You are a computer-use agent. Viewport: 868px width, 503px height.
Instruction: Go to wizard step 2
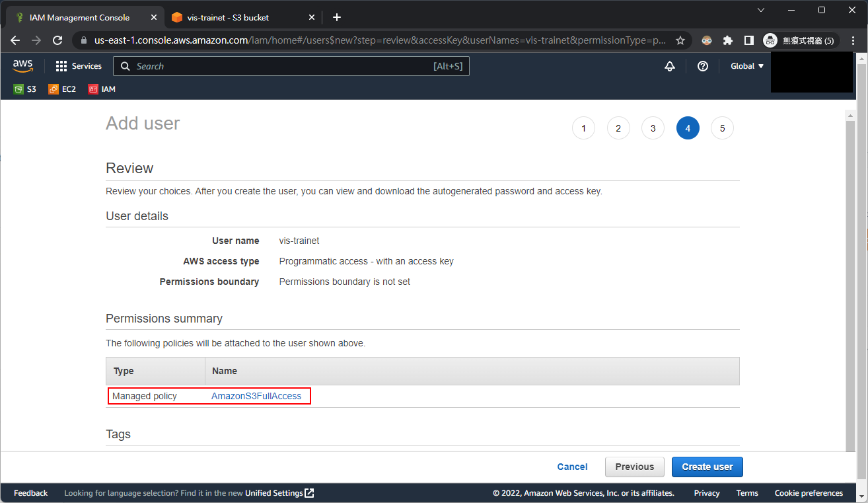(x=618, y=128)
